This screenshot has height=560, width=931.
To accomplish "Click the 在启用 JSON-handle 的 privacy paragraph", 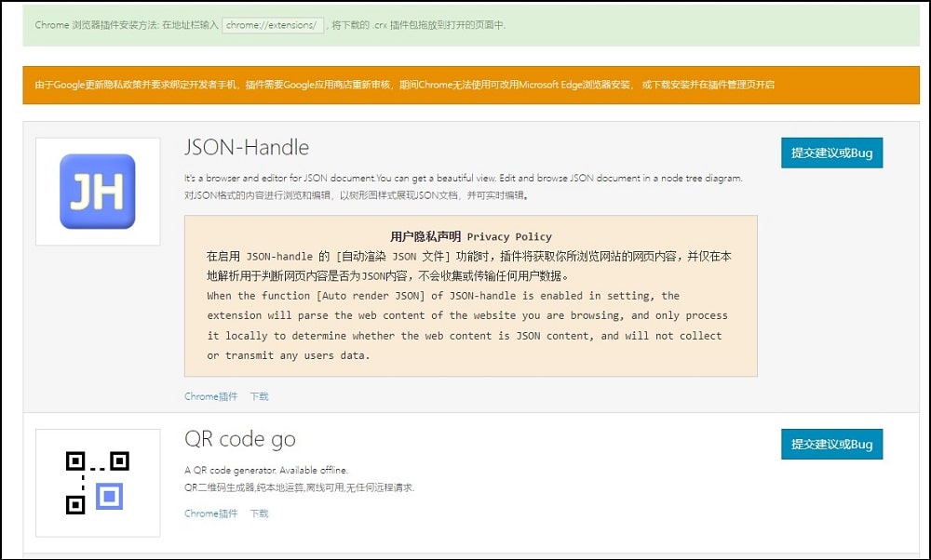I will pos(469,266).
